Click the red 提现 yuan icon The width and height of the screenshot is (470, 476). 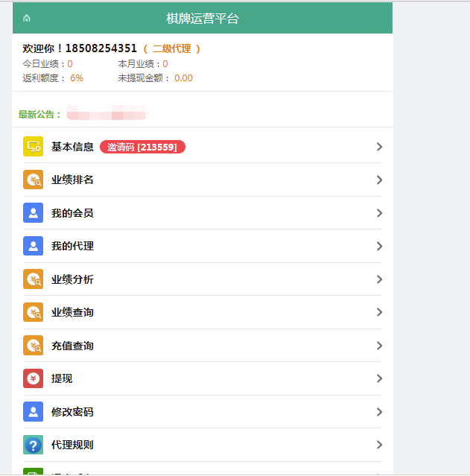coord(33,378)
